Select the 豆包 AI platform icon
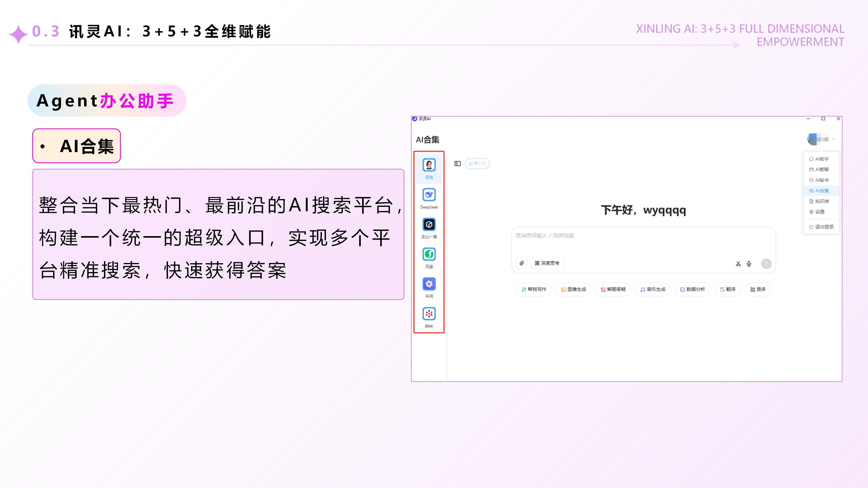 click(x=429, y=165)
